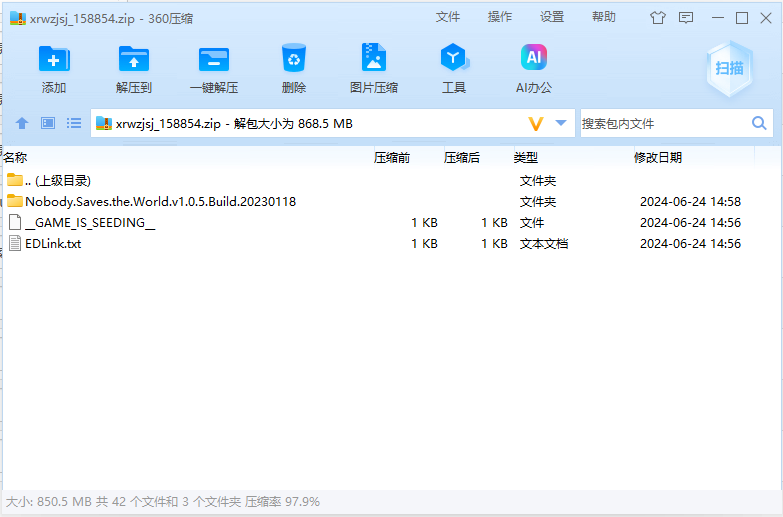Sort by the 修改日期 column header

pyautogui.click(x=658, y=158)
